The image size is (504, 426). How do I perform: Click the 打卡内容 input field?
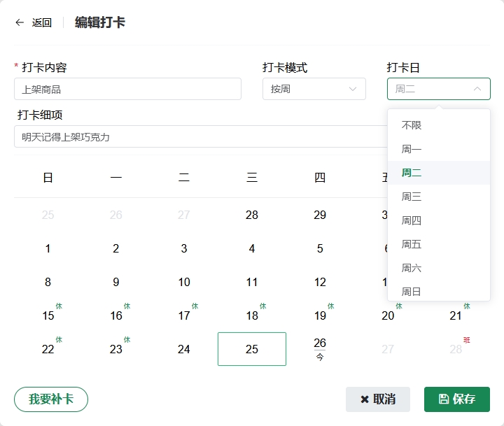pos(127,89)
